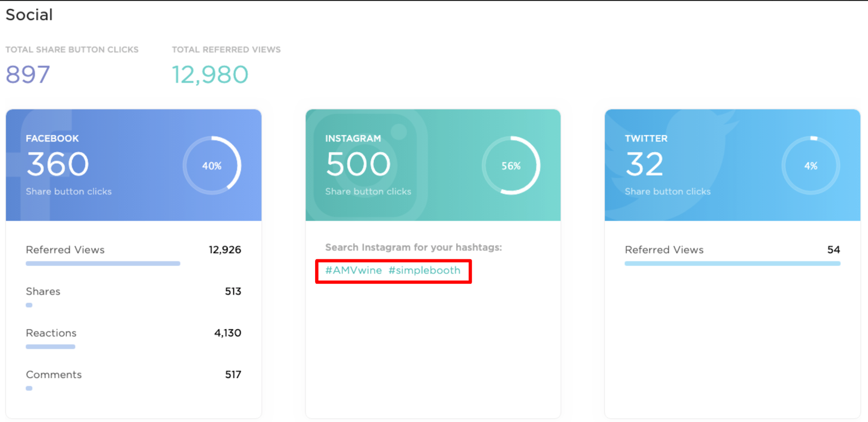Click the TOTAL SHARE BUTTON CLICKS label
The width and height of the screenshot is (868, 422).
[72, 49]
